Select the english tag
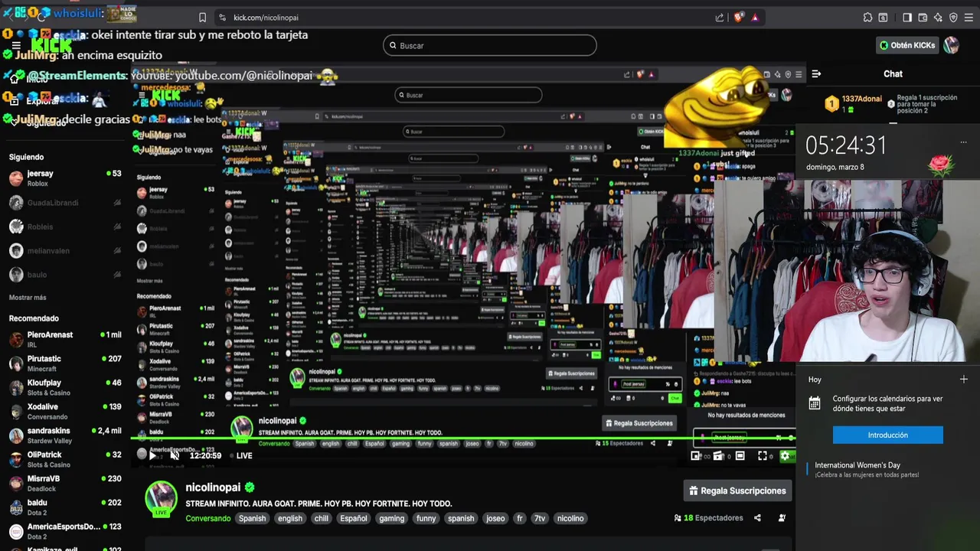The image size is (980, 551). 289,518
